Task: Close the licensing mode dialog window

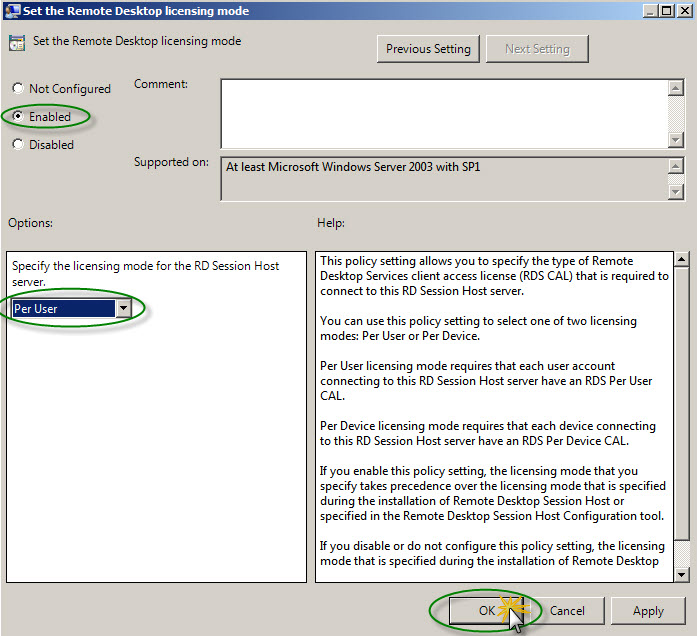Action: (x=682, y=11)
